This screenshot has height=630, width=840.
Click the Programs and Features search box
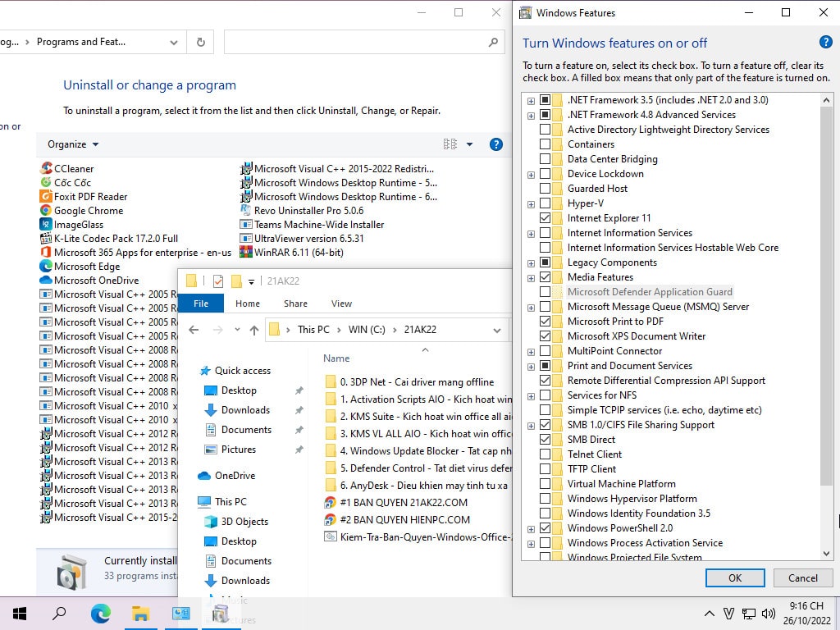coord(364,42)
